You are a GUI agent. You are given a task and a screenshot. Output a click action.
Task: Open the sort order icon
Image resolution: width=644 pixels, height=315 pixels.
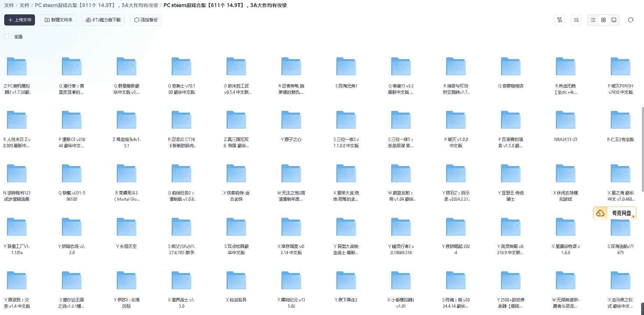coord(576,20)
